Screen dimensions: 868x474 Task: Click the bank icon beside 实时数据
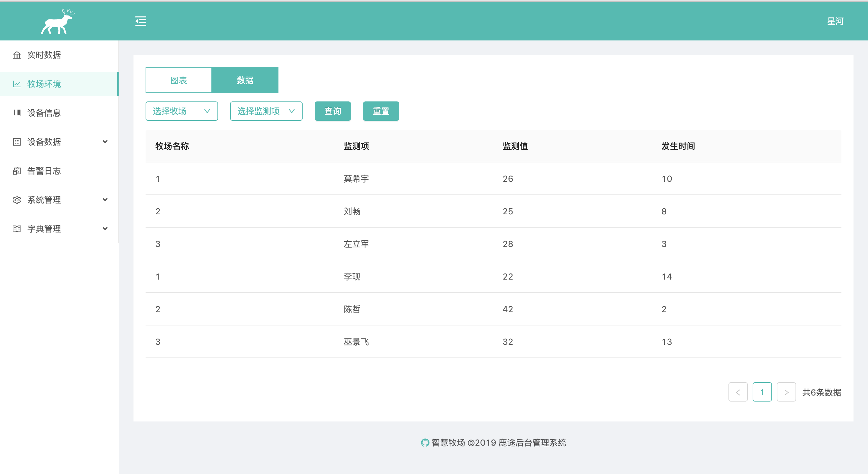[17, 55]
